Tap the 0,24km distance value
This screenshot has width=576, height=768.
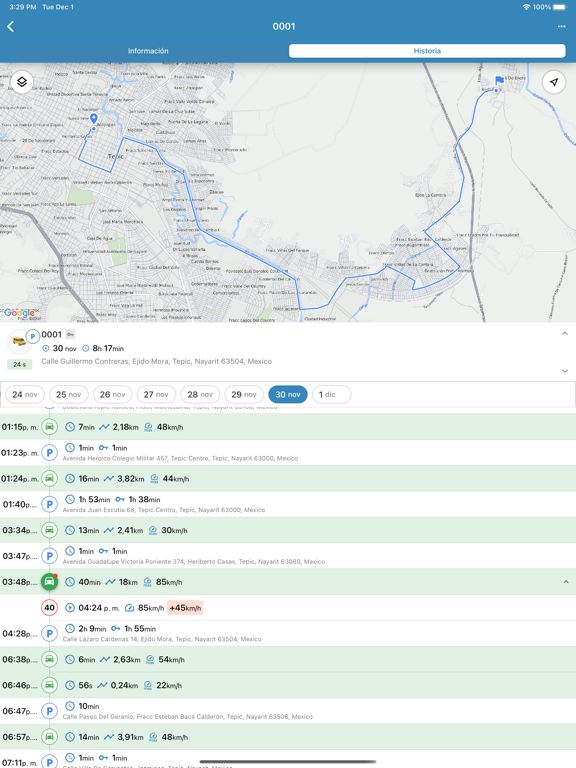click(124, 685)
